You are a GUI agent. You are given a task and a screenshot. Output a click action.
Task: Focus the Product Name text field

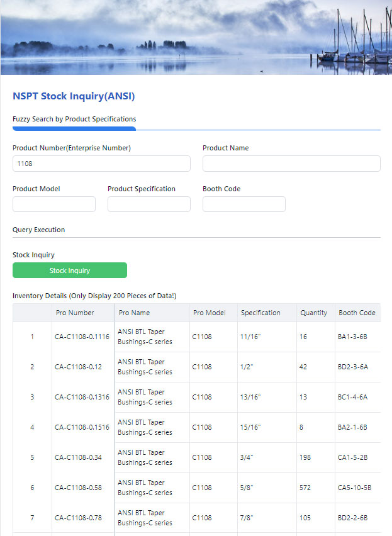(x=291, y=164)
